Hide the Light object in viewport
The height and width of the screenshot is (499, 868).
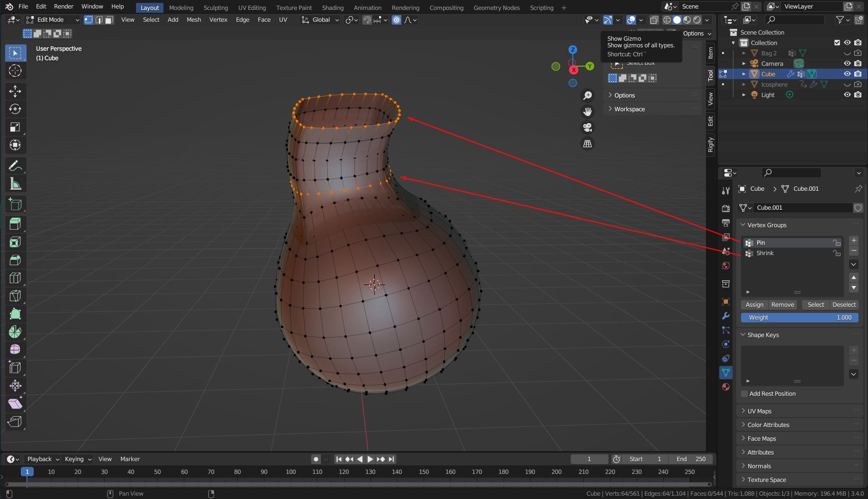847,95
